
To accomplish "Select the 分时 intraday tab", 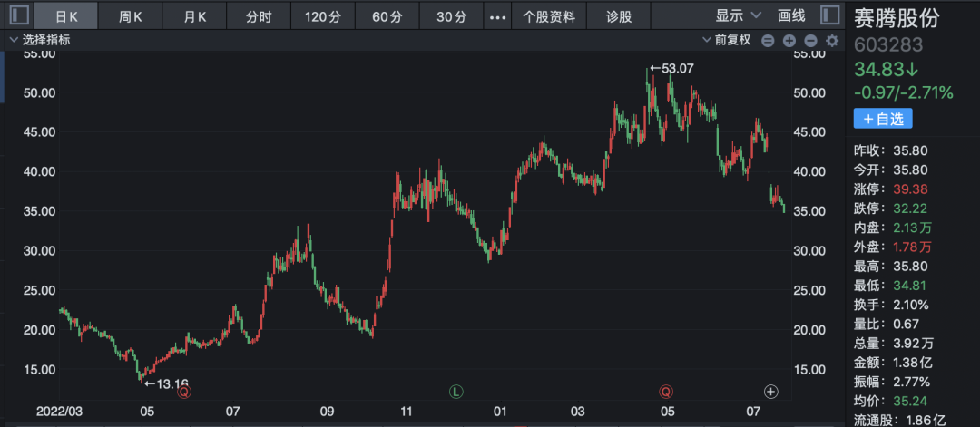I will tap(259, 16).
